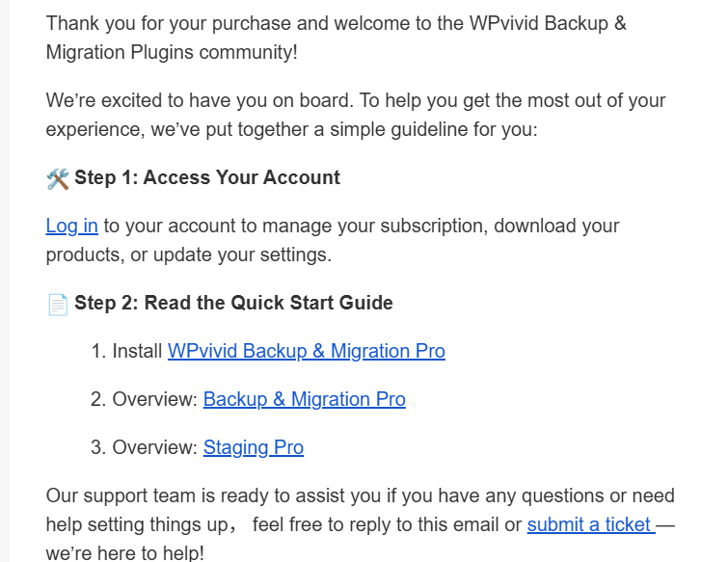This screenshot has width=728, height=562.
Task: Click the word Install in list item one
Action: pos(137,352)
